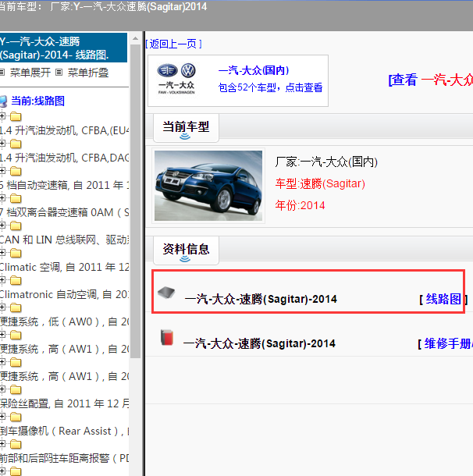This screenshot has height=476, width=473.
Task: Click 菜单展开 to expand all menus
Action: [x=30, y=73]
